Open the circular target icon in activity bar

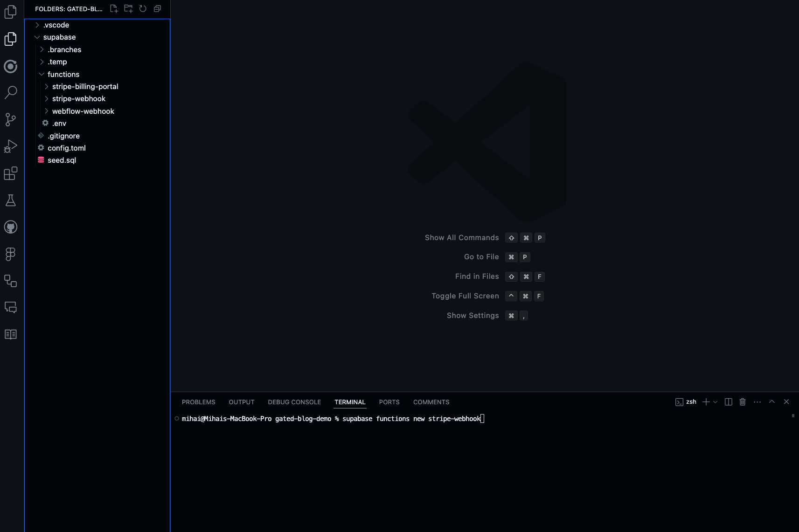(x=10, y=66)
